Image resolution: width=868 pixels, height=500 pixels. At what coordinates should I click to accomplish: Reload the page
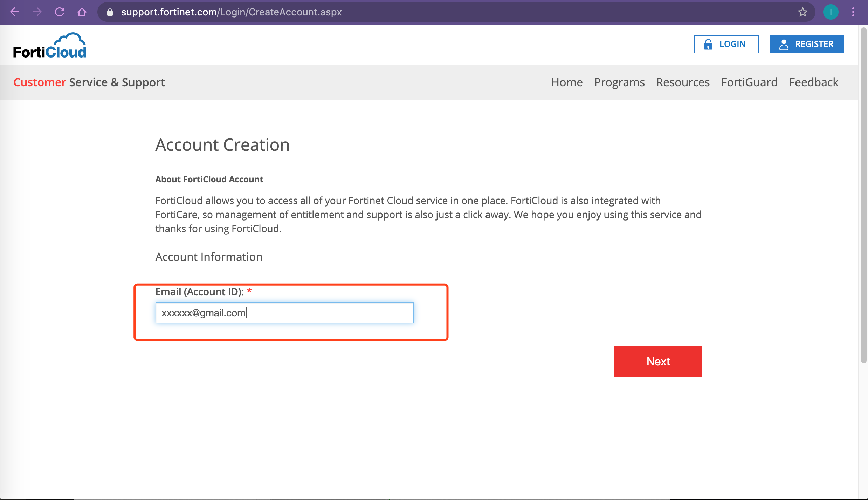coord(60,12)
